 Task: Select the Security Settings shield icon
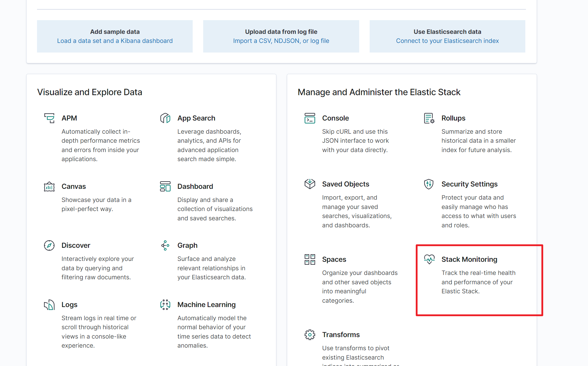(x=429, y=184)
